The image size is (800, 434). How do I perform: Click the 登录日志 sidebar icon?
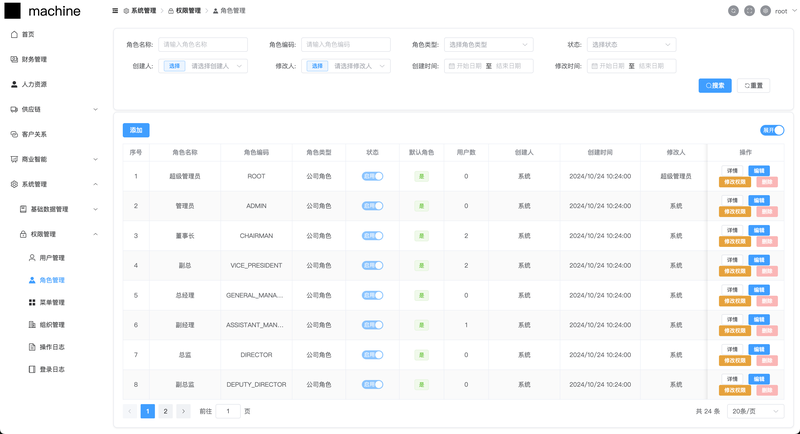32,369
